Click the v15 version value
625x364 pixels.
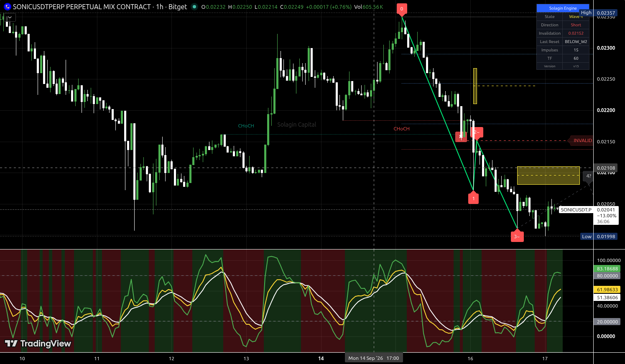tap(576, 66)
